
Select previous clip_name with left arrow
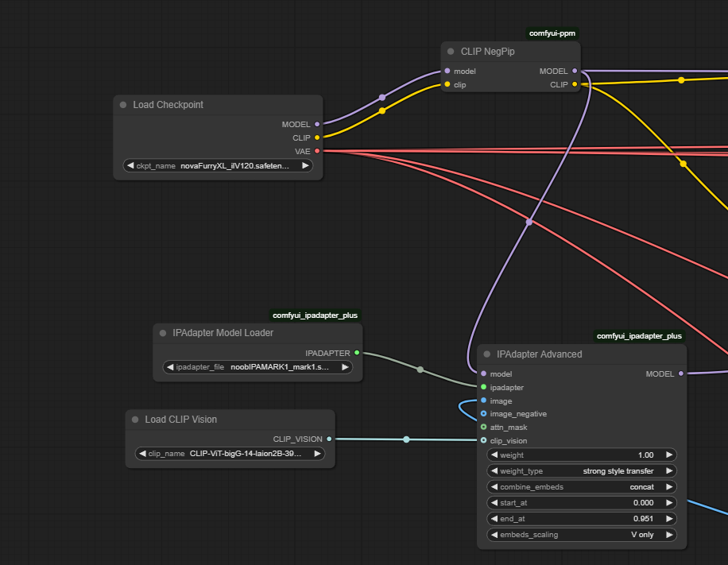[142, 454]
